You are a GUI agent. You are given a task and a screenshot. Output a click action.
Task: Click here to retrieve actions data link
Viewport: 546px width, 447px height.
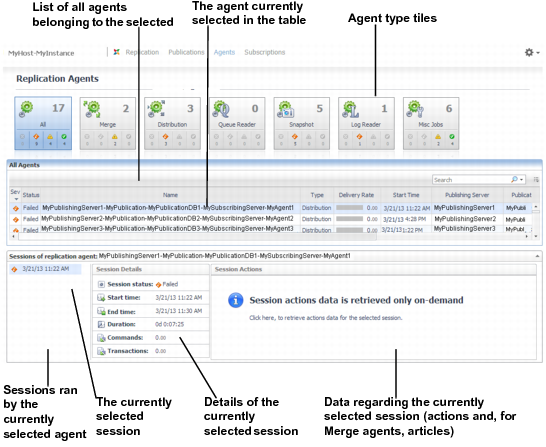coord(326,318)
